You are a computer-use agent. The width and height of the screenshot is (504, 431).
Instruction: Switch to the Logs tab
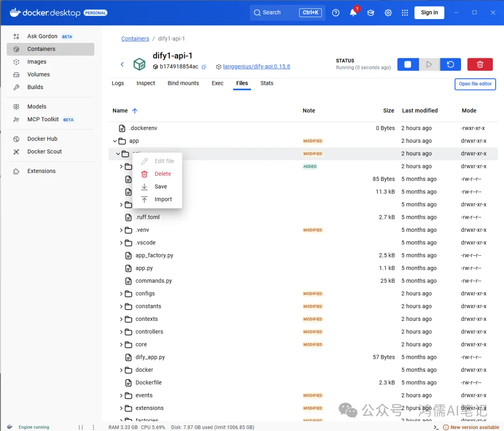pos(118,83)
